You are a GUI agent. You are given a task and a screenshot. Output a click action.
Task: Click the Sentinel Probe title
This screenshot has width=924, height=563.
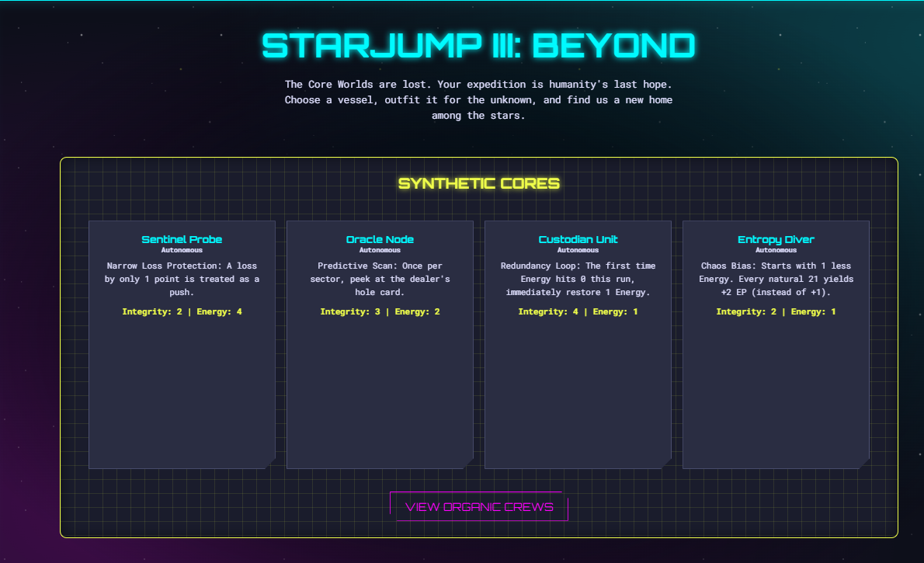pos(182,239)
